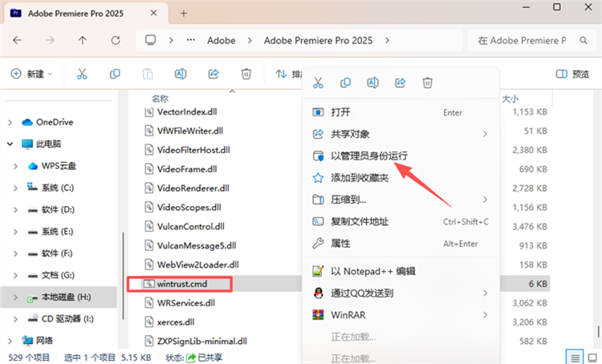The image size is (602, 364).
Task: Toggle the 预览 preview pane button
Action: click(x=572, y=74)
